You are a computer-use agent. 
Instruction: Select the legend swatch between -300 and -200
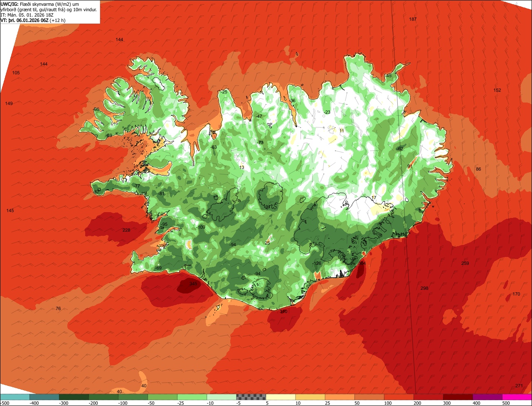74,397
